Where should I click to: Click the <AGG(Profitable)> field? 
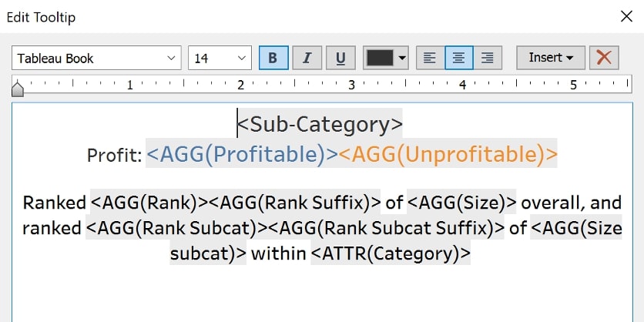pyautogui.click(x=242, y=155)
